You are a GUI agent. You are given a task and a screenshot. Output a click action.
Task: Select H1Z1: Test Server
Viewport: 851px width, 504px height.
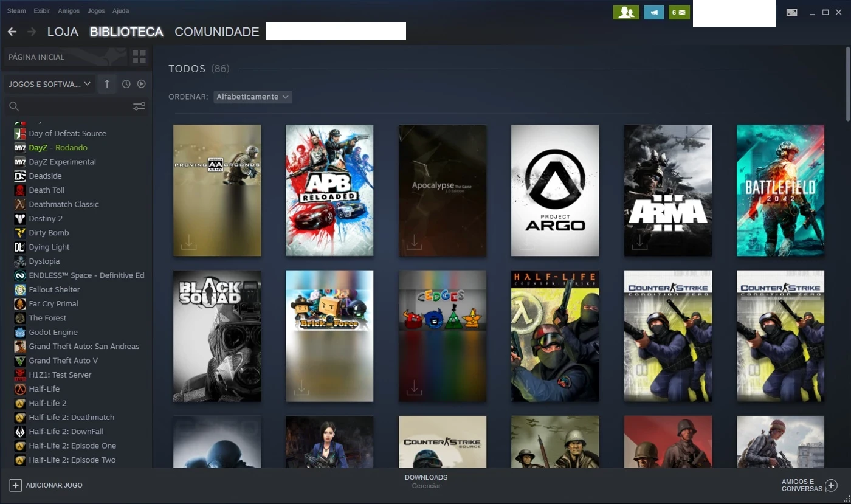point(60,375)
